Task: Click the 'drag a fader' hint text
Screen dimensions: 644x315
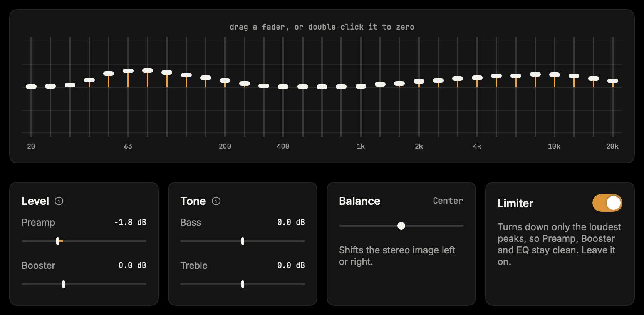Action: tap(322, 27)
